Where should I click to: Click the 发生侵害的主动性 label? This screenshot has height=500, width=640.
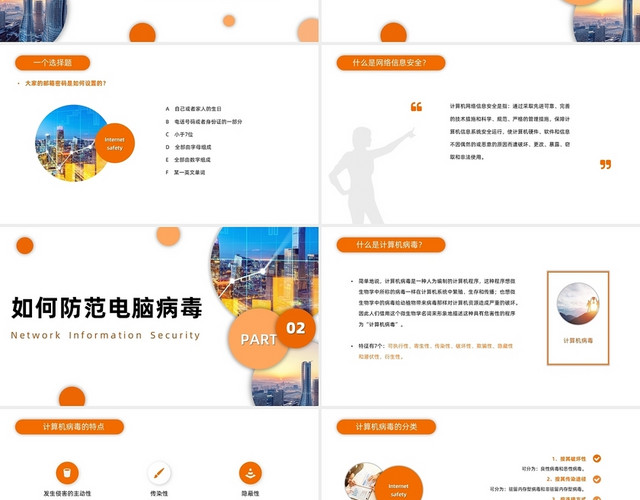tap(67, 493)
